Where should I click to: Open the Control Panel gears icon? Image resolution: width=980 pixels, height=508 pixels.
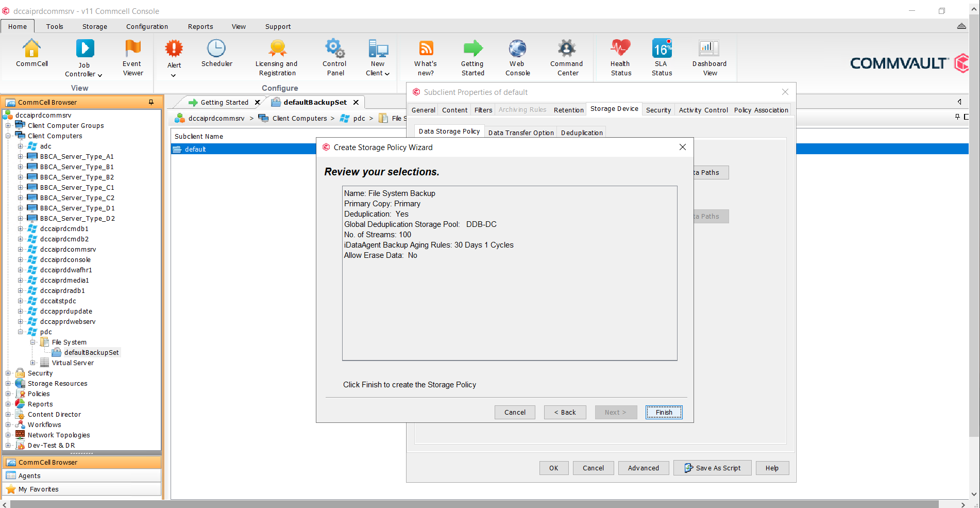pos(335,48)
